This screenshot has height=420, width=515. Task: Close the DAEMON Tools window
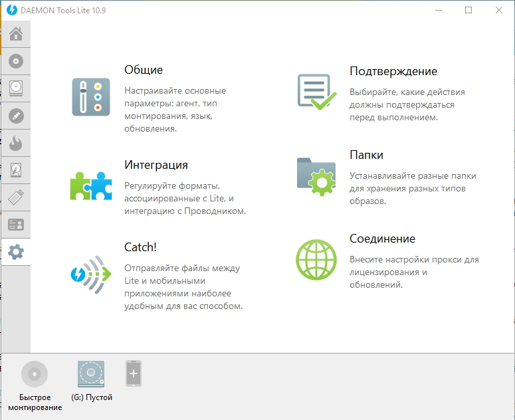click(x=499, y=10)
